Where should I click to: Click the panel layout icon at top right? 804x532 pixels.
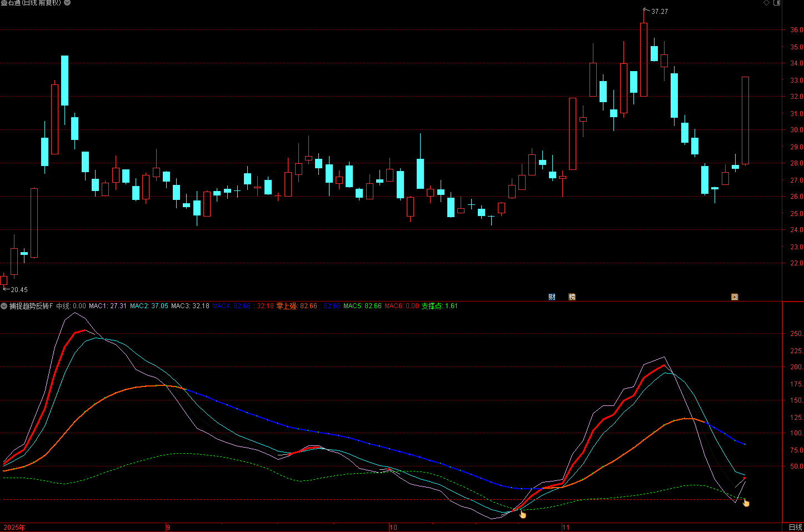pyautogui.click(x=777, y=3)
